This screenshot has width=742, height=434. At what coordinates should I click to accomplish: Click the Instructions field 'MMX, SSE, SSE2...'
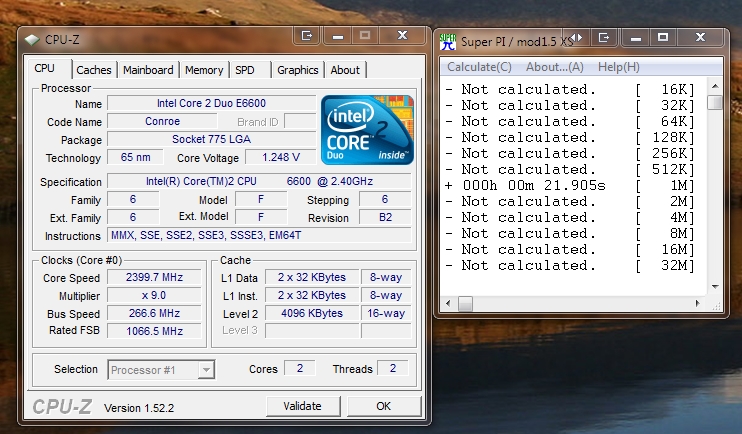[259, 235]
